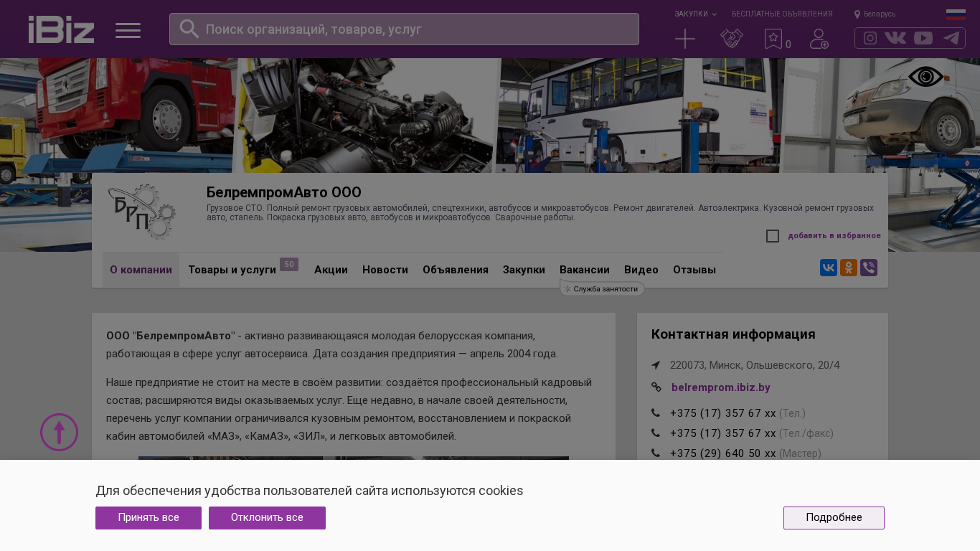Toggle accessibility eye icon

pos(925,77)
